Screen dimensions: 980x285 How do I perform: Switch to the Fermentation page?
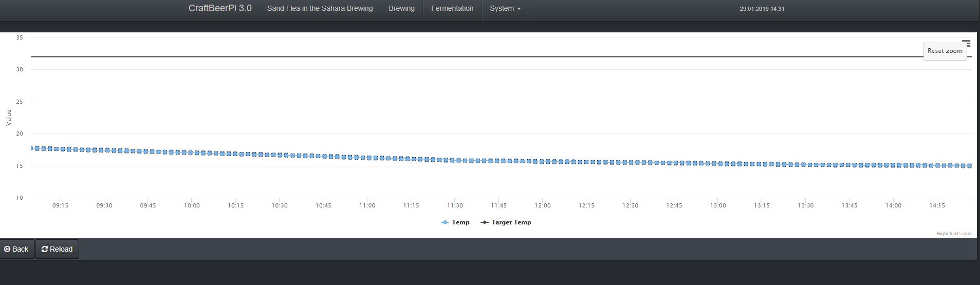point(452,9)
